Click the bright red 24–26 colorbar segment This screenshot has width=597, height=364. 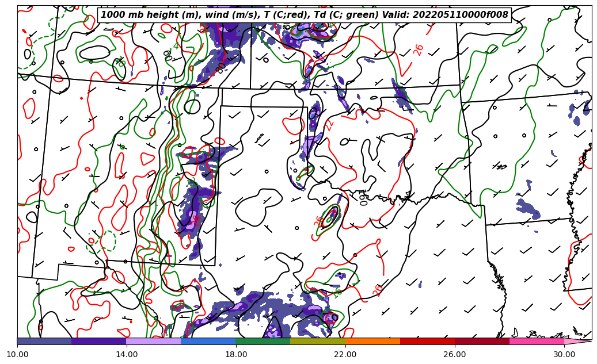point(428,341)
